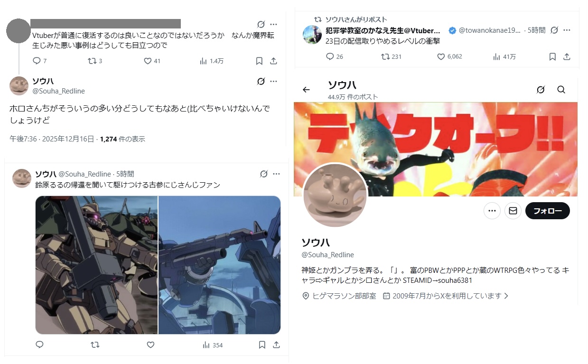Expand the 2009年7月からXを利用しています join date chevron
Viewport: 588px width, 364px height.
pyautogui.click(x=506, y=296)
